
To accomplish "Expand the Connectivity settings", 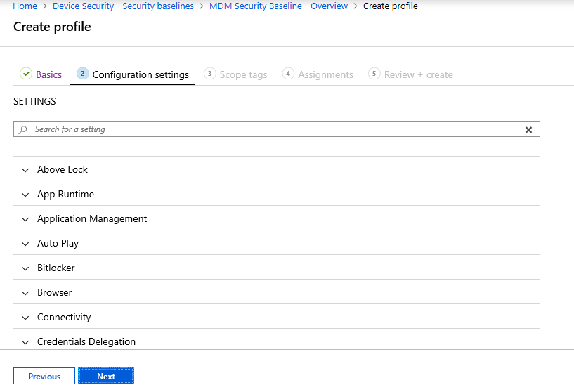I will pyautogui.click(x=64, y=317).
